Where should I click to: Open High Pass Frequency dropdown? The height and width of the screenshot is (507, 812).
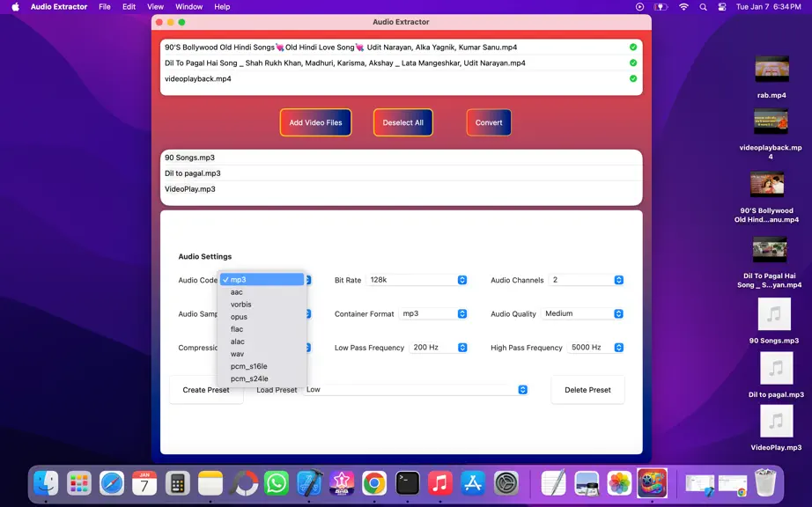[595, 348]
